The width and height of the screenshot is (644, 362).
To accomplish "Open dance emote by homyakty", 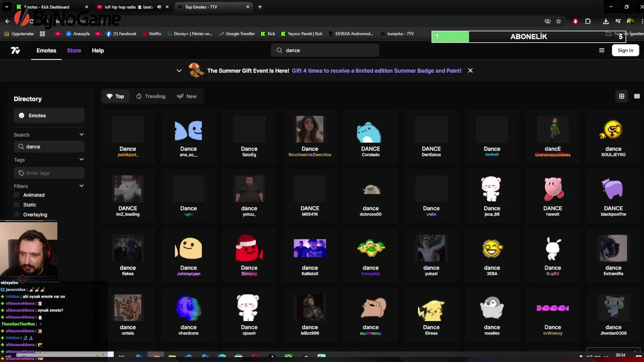I will point(371,255).
